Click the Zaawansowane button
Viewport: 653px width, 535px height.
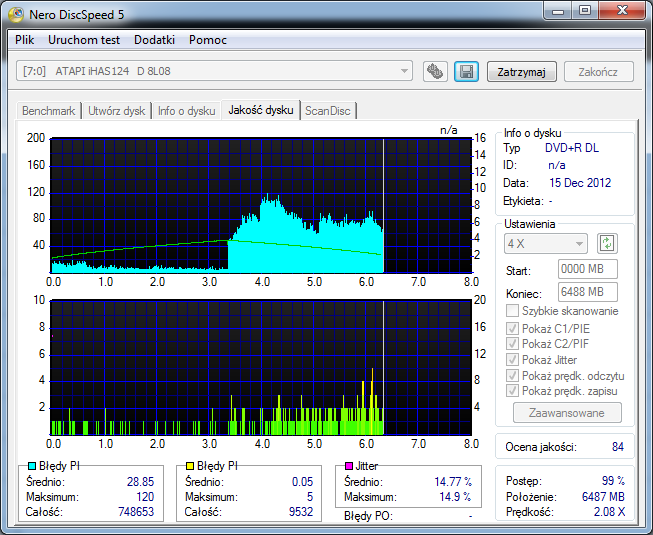tap(567, 413)
